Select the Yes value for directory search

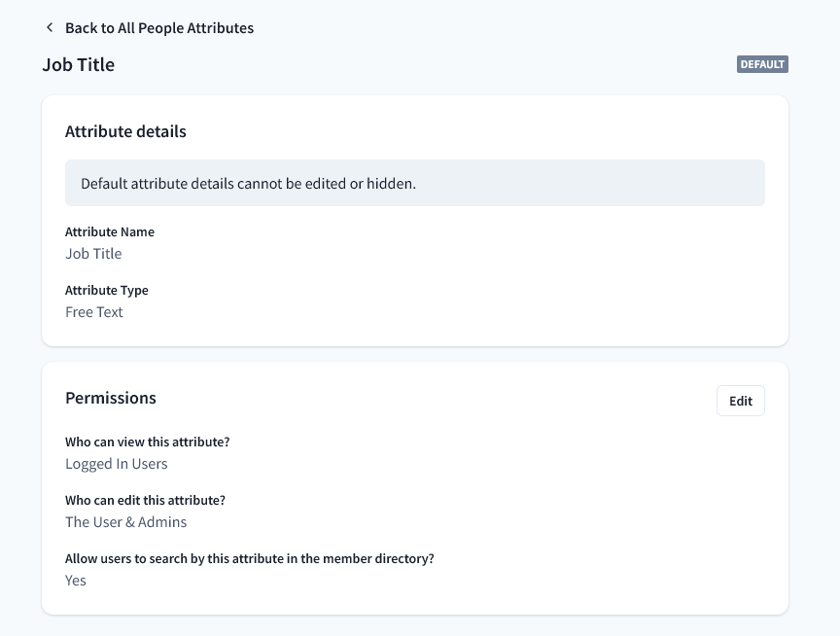76,581
